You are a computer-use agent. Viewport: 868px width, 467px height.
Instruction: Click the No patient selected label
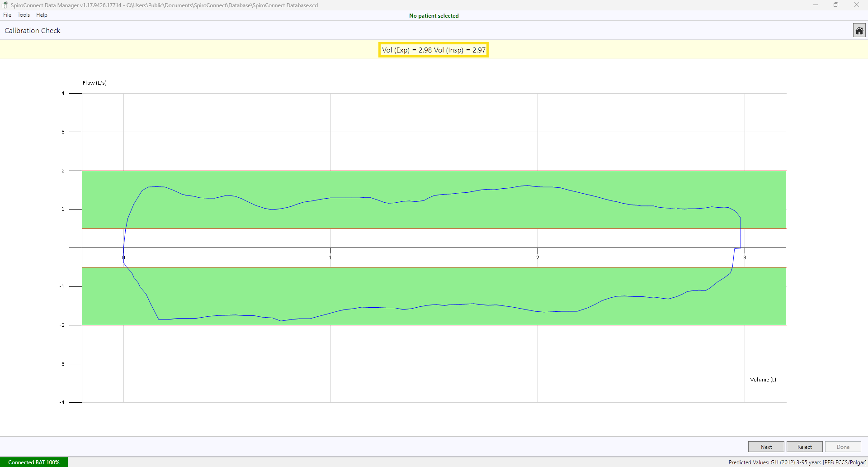(434, 16)
